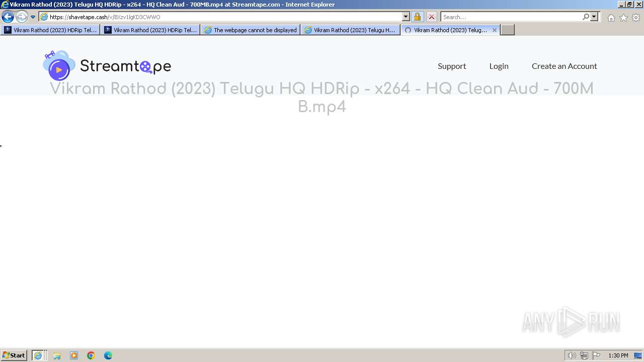
Task: Open the Login link
Action: 499,66
